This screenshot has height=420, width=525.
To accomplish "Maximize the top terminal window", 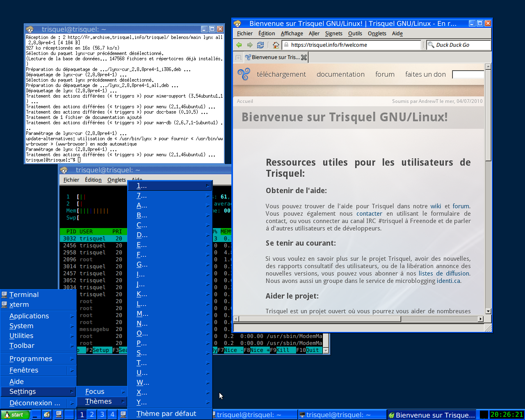I will (x=212, y=29).
